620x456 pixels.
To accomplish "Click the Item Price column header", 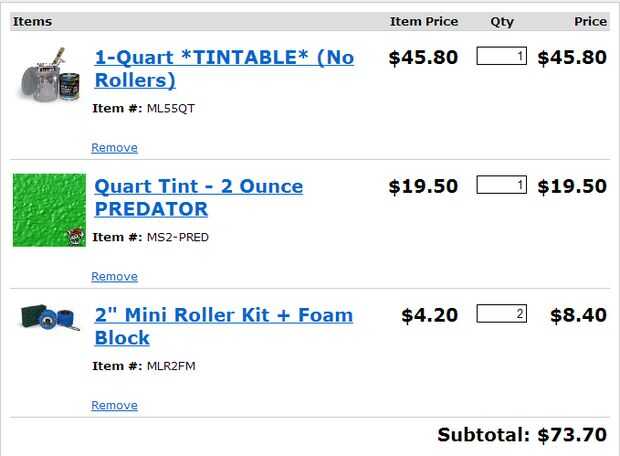I will coord(423,21).
